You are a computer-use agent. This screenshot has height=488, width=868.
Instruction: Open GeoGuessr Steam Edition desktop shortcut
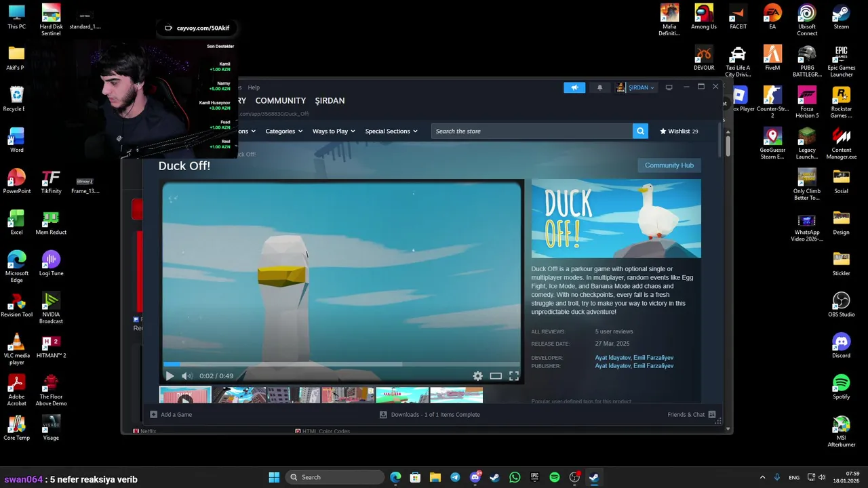772,144
